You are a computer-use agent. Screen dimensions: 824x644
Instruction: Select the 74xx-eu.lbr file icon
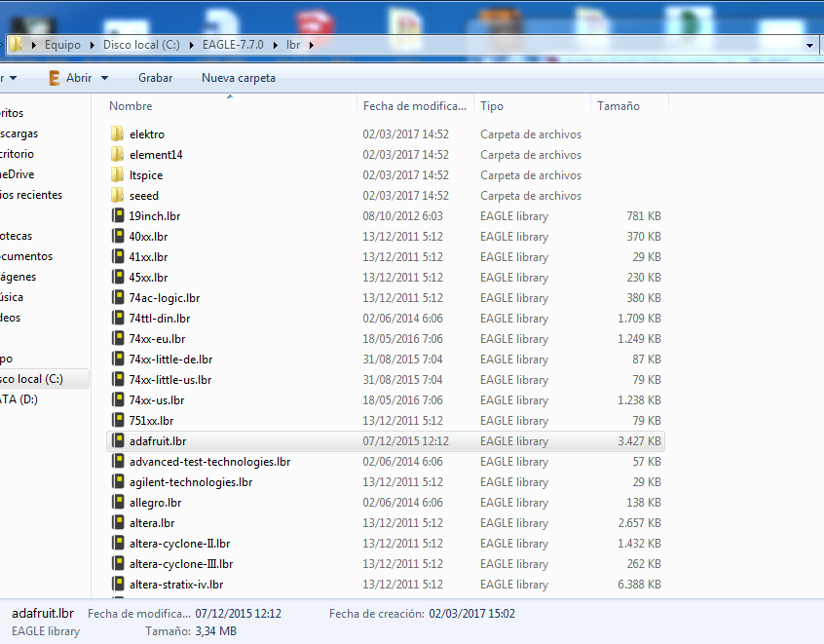coord(118,338)
